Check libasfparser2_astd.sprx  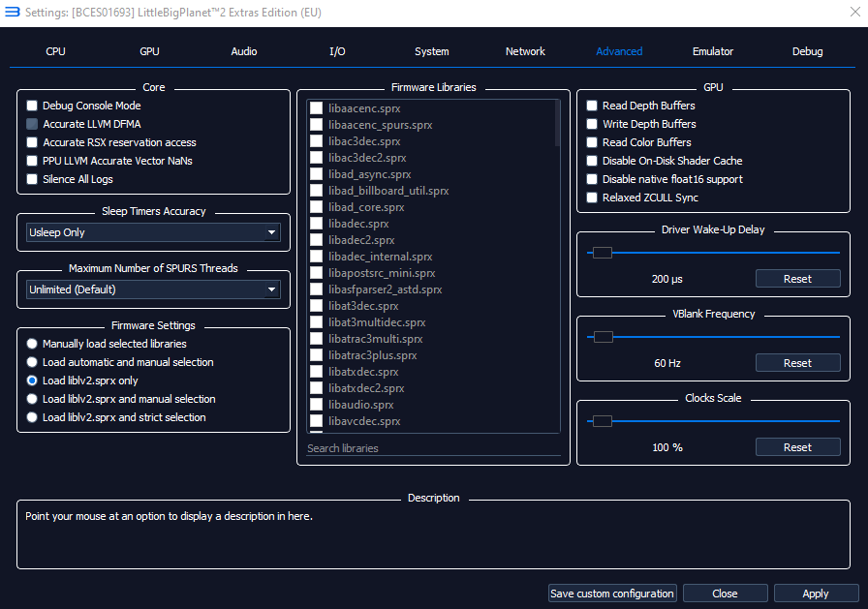click(316, 289)
